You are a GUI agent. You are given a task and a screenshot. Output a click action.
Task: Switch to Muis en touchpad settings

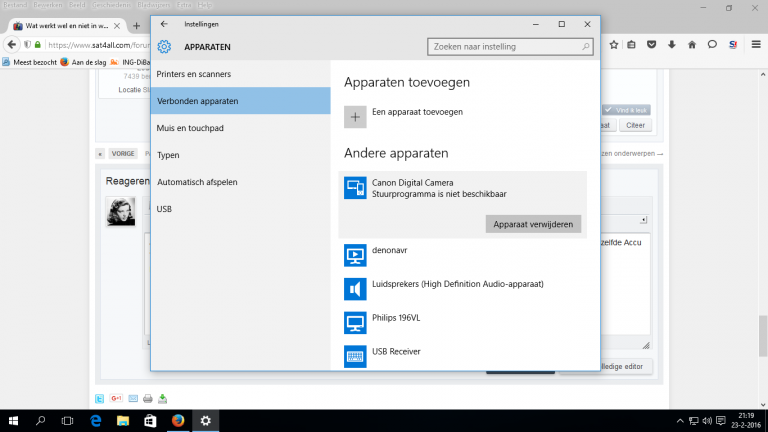(x=190, y=128)
